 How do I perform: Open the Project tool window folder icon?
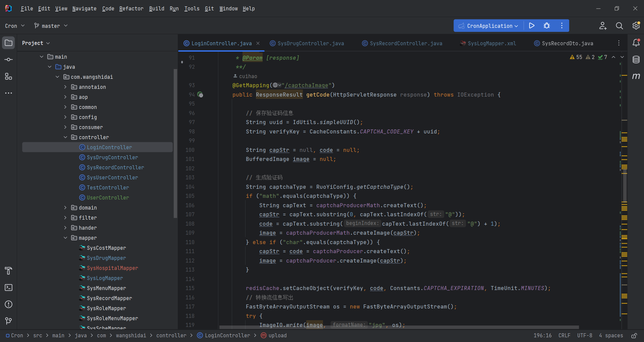coord(9,43)
